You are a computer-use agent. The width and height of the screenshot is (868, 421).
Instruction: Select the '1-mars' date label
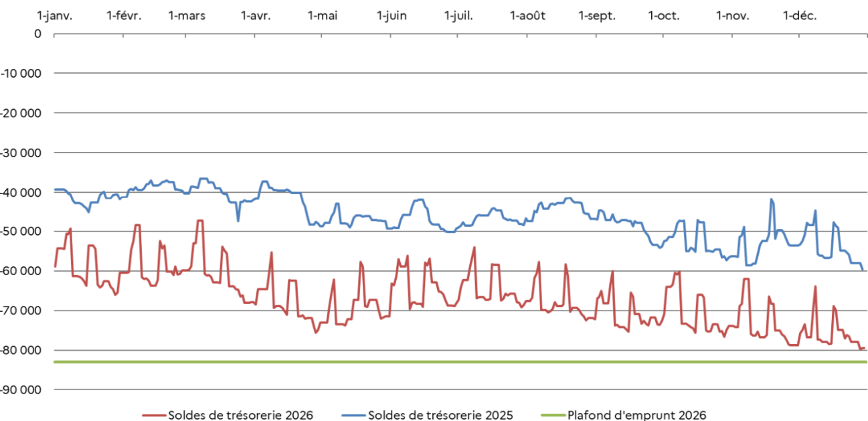187,15
